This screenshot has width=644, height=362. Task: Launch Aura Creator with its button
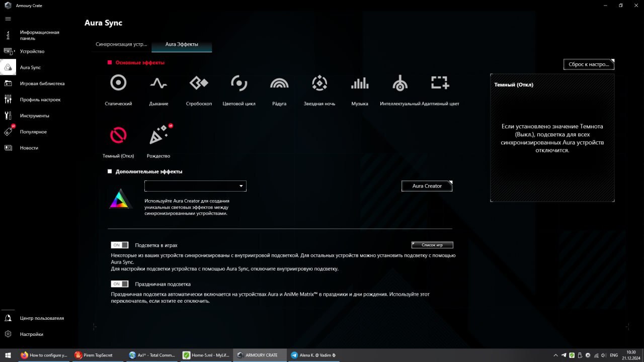tap(427, 186)
